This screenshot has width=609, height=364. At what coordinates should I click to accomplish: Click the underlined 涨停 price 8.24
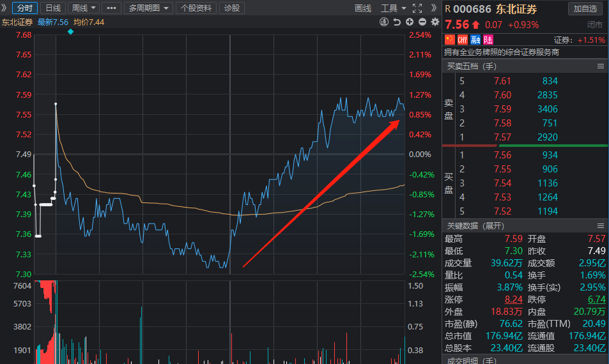pyautogui.click(x=495, y=299)
